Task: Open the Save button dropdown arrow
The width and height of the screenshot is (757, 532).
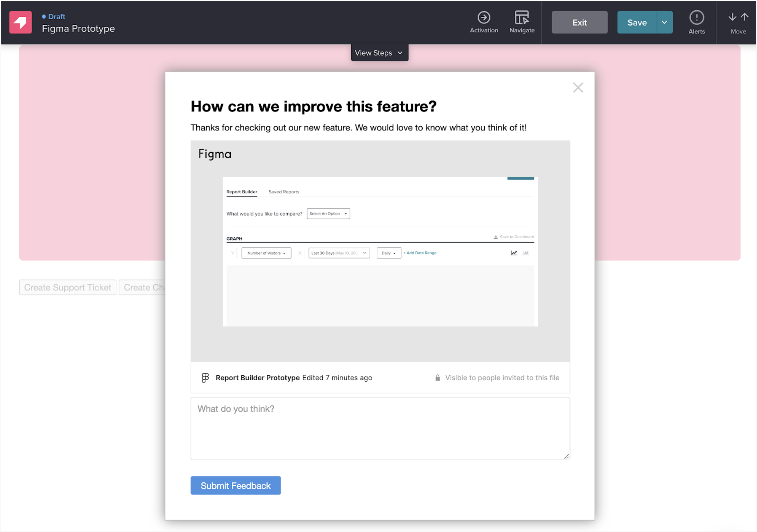Action: click(x=664, y=23)
